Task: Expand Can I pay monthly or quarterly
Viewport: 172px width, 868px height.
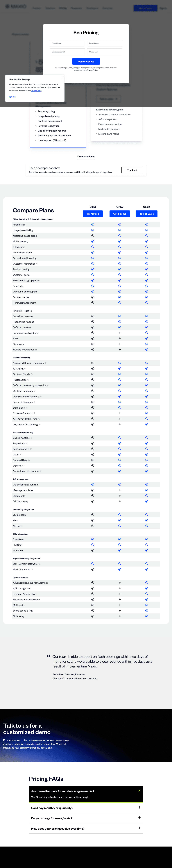Action: pyautogui.click(x=139, y=807)
